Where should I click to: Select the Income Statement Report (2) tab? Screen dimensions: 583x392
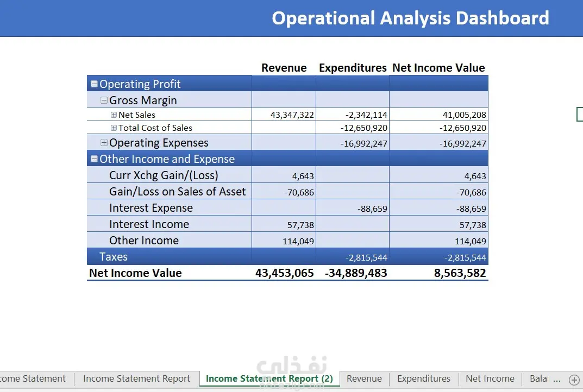tap(269, 378)
